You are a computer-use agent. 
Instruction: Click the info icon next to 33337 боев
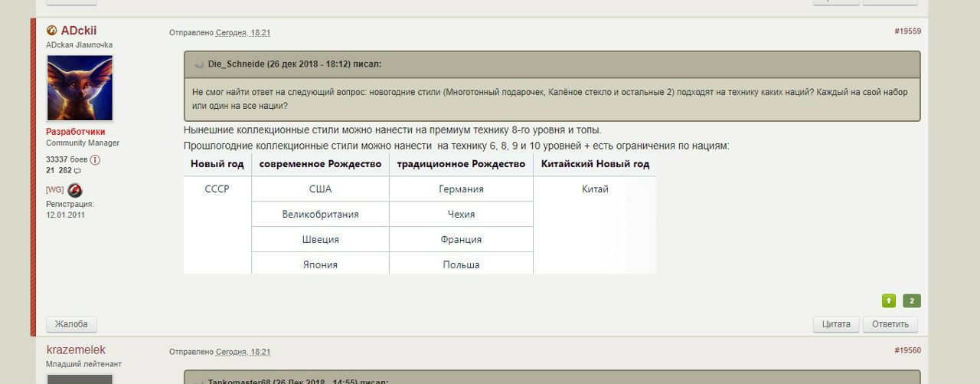pyautogui.click(x=95, y=159)
